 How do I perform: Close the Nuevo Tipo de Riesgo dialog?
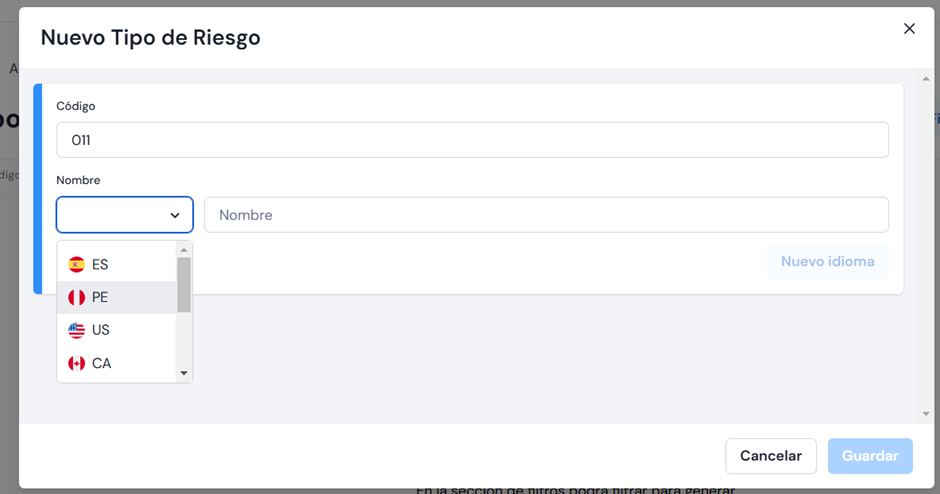tap(909, 29)
